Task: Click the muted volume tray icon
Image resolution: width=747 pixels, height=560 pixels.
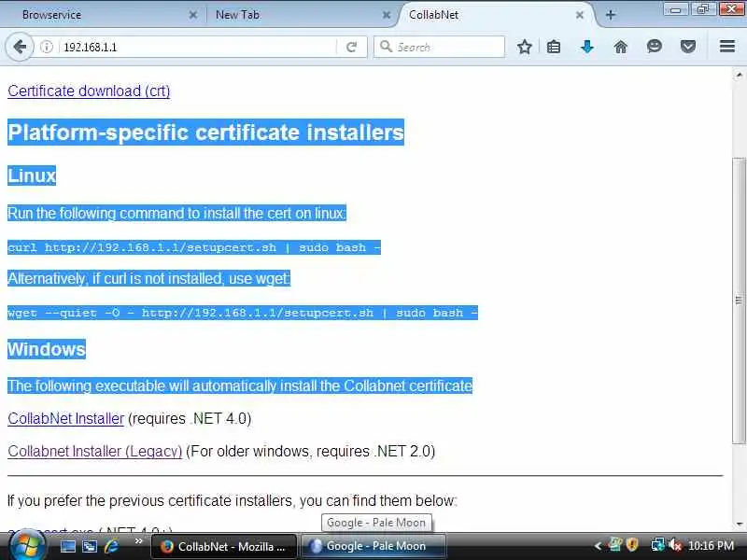Action: [675, 545]
